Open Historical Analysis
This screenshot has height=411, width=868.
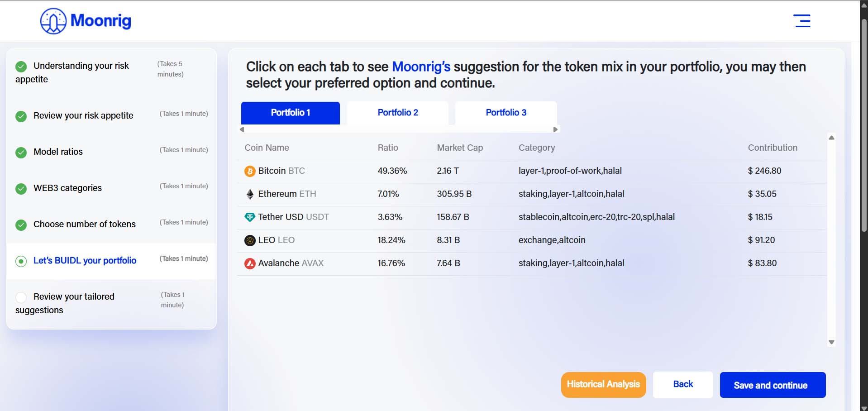click(603, 385)
